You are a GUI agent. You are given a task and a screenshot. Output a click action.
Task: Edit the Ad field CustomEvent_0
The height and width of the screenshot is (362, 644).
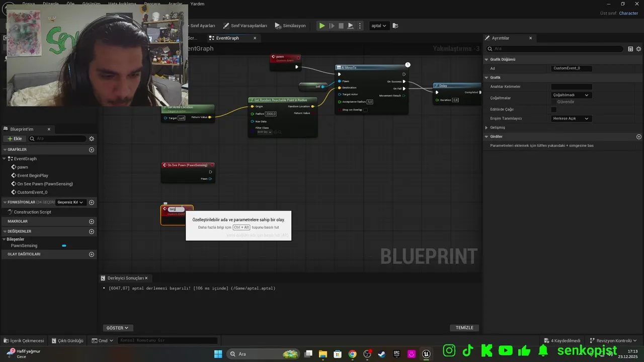coord(572,68)
